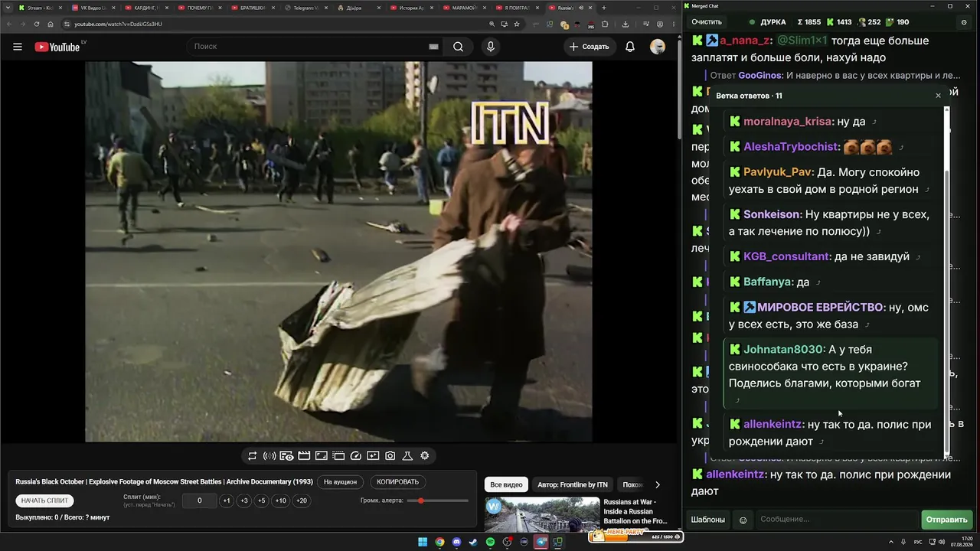Viewport: 980px width, 551px height.
Task: Click the split minutes number field
Action: tap(199, 500)
